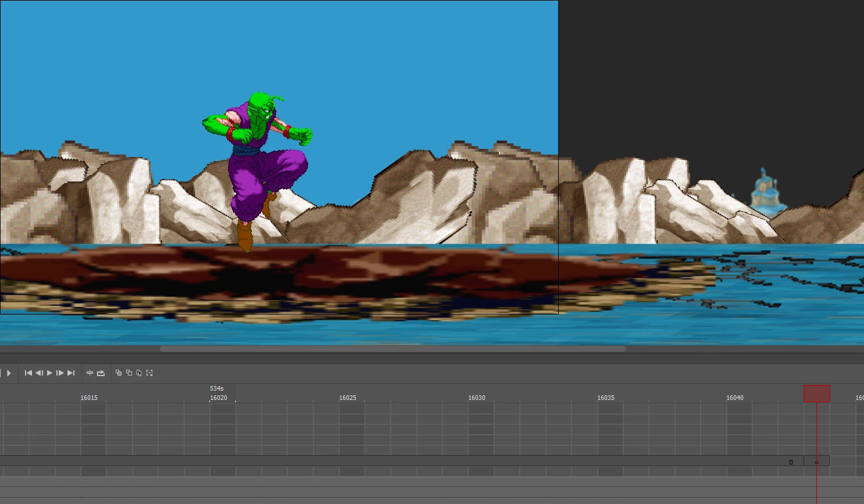The image size is (864, 504).
Task: Click the red playhead marker
Action: pos(816,394)
